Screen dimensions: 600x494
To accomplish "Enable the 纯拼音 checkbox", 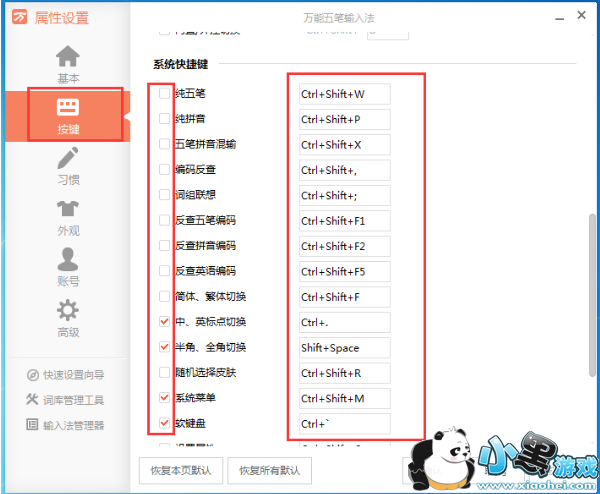I will tap(164, 119).
